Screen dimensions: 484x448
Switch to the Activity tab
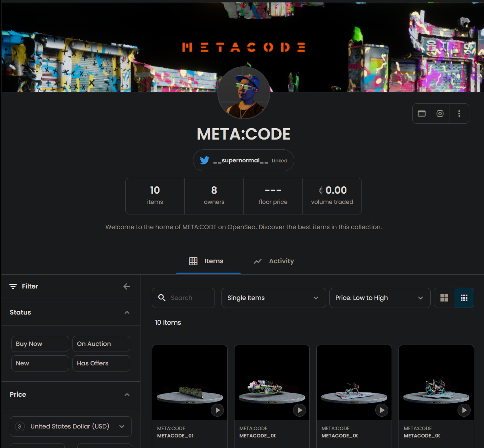pos(274,261)
